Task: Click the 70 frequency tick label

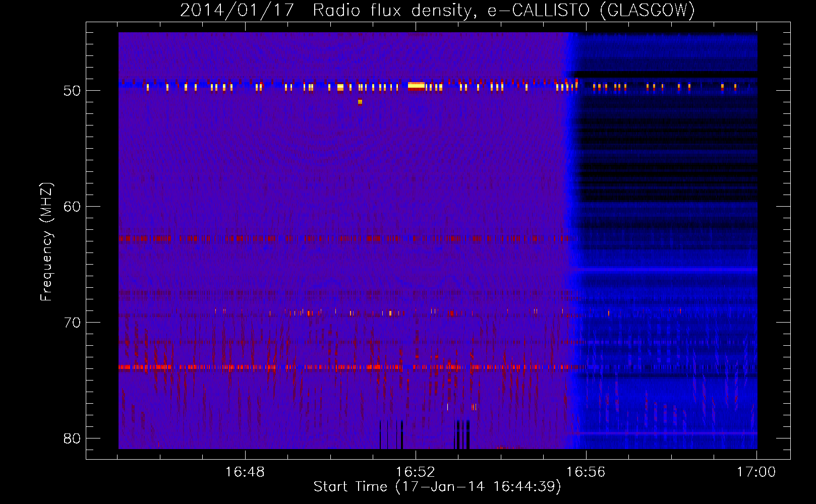Action: click(x=72, y=323)
